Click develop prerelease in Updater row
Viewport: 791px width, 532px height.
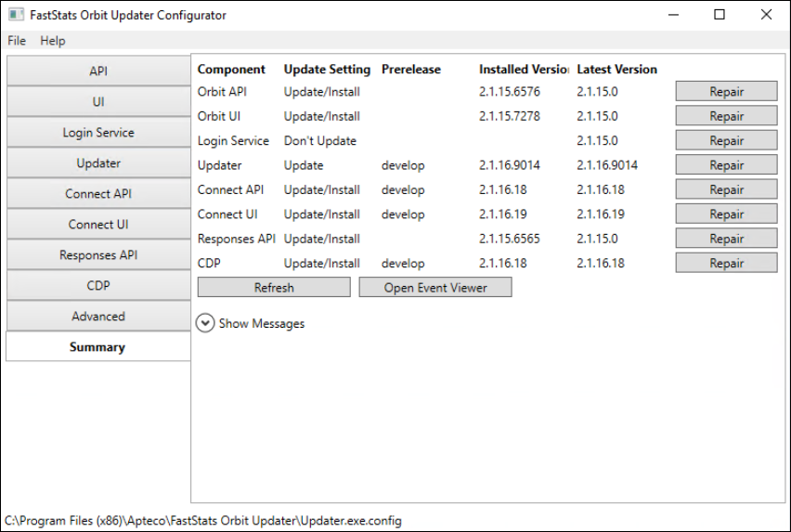[403, 165]
